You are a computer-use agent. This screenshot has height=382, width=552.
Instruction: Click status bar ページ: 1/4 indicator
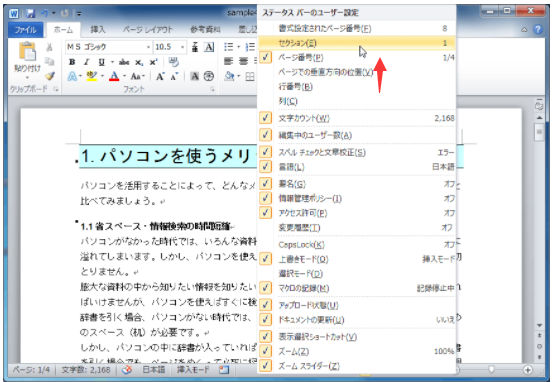[x=31, y=370]
